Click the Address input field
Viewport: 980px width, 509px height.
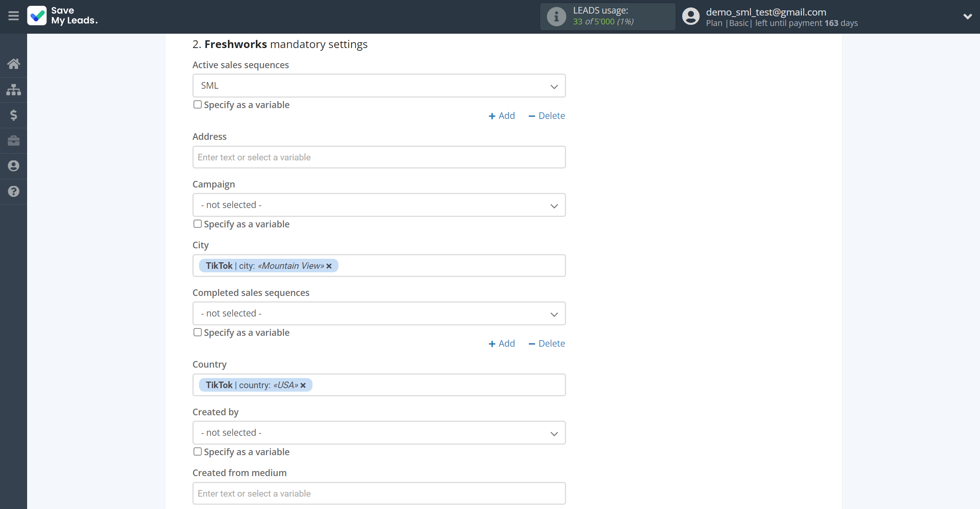tap(379, 157)
